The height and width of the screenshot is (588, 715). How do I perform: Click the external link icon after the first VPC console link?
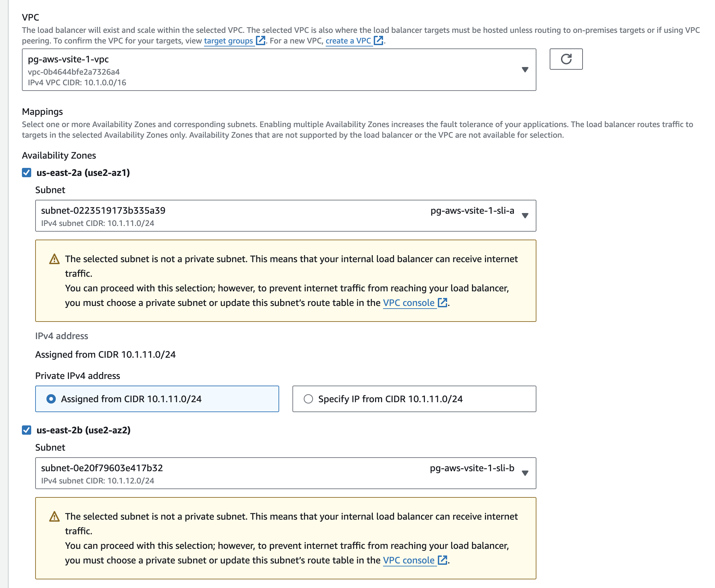[x=442, y=303]
